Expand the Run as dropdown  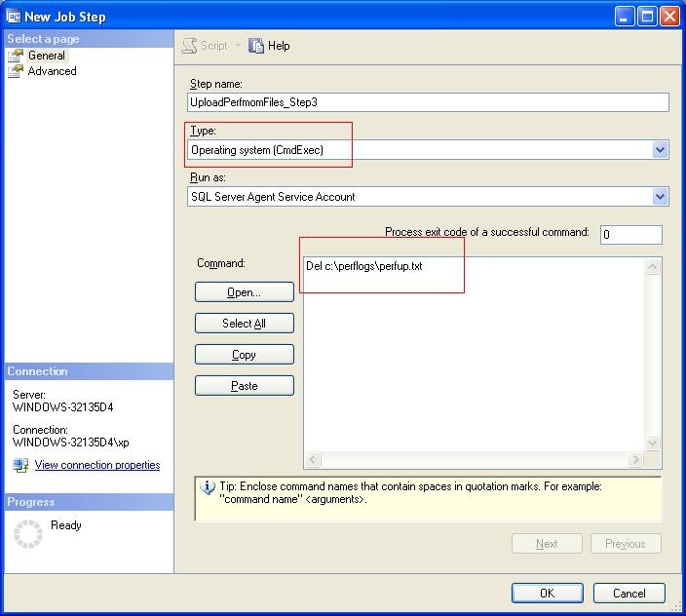(660, 197)
